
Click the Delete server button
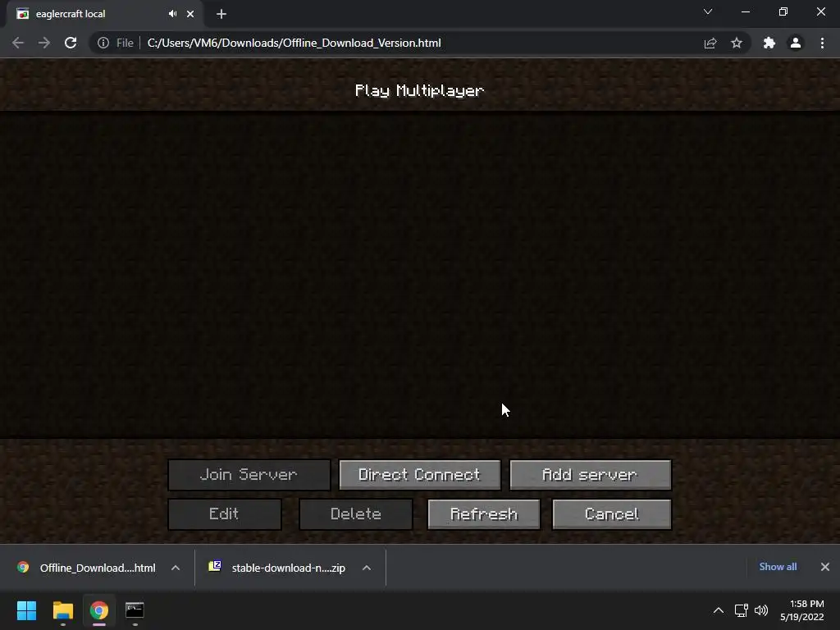[x=356, y=514]
